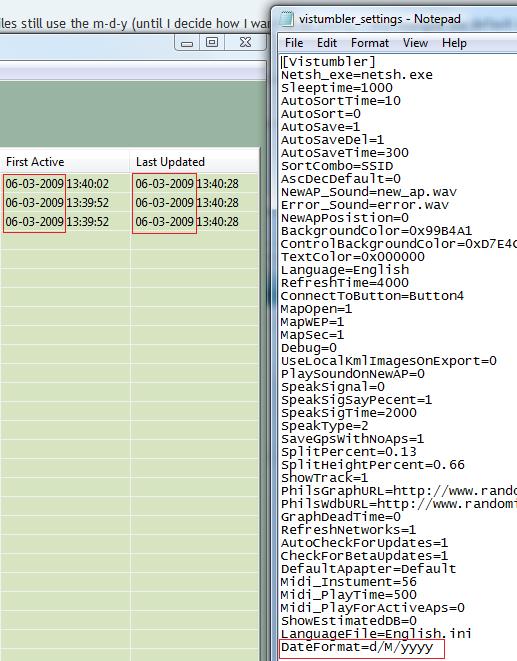Click the RefreshNetworks=1 line
This screenshot has width=517, height=661.
348,530
